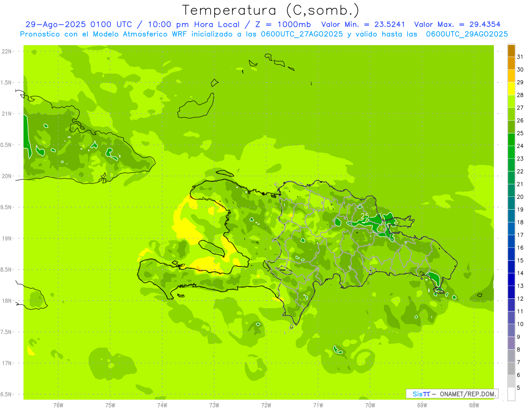Pick blue legend swatch between 16 and 17

(x=511, y=241)
